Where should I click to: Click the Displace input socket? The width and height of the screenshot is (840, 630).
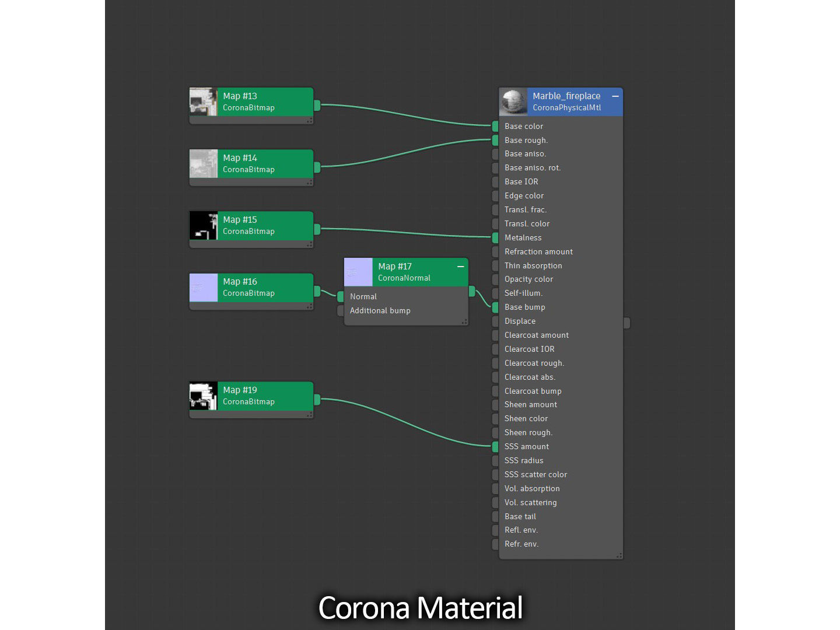(x=495, y=321)
